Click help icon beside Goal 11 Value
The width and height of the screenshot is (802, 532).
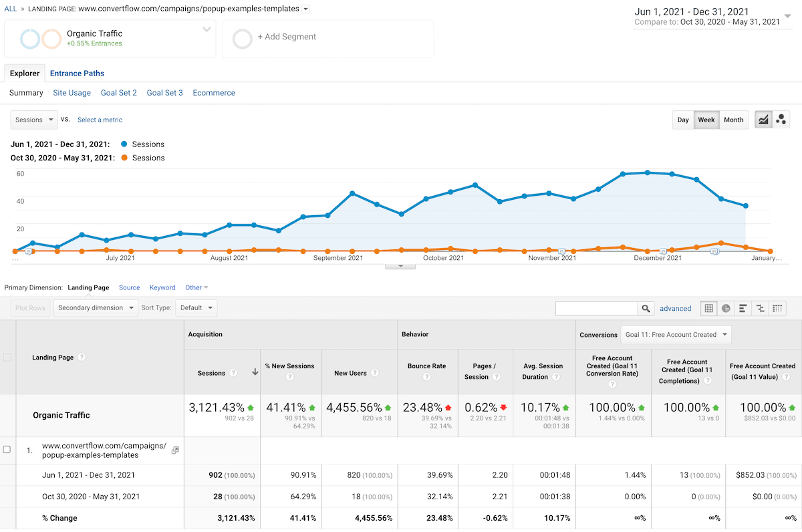click(786, 377)
